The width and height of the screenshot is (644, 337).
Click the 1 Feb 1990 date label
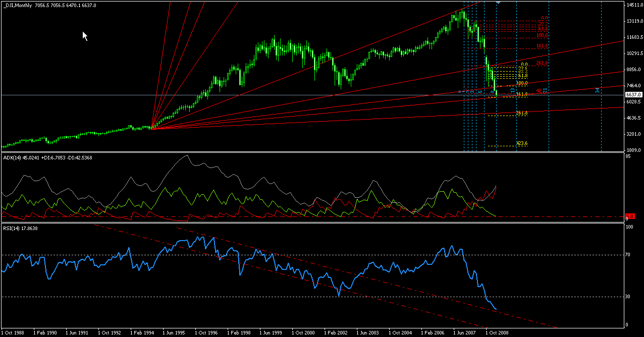[x=45, y=333]
